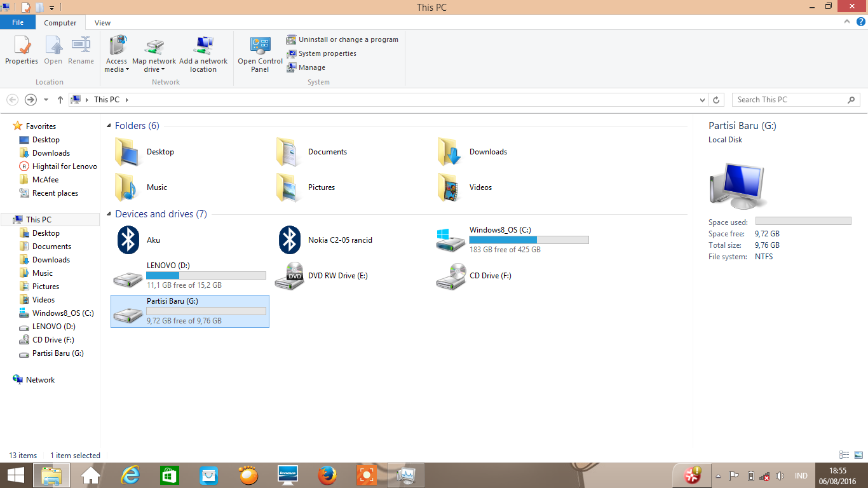868x488 pixels.
Task: Collapse the Folders (6) group
Action: (x=109, y=126)
